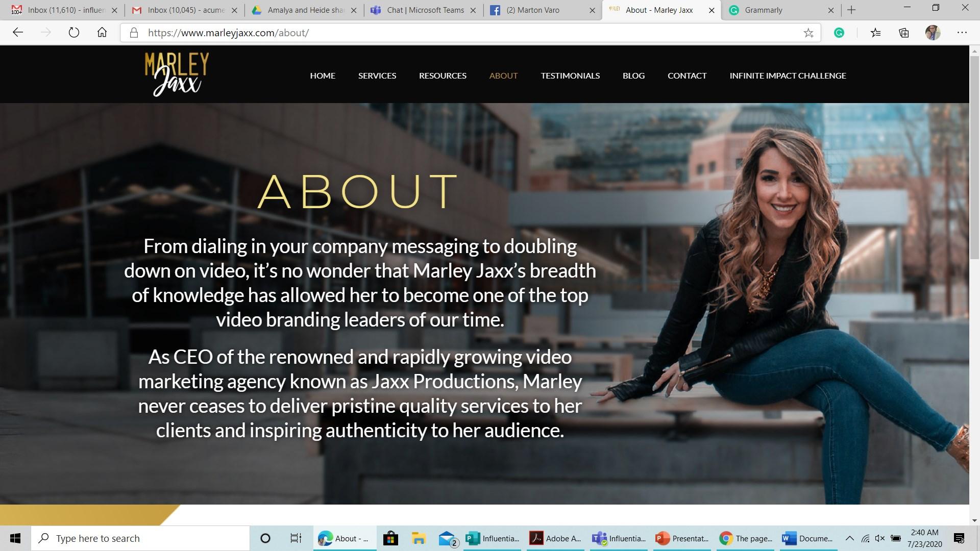Open File Explorer from taskbar

(x=419, y=538)
